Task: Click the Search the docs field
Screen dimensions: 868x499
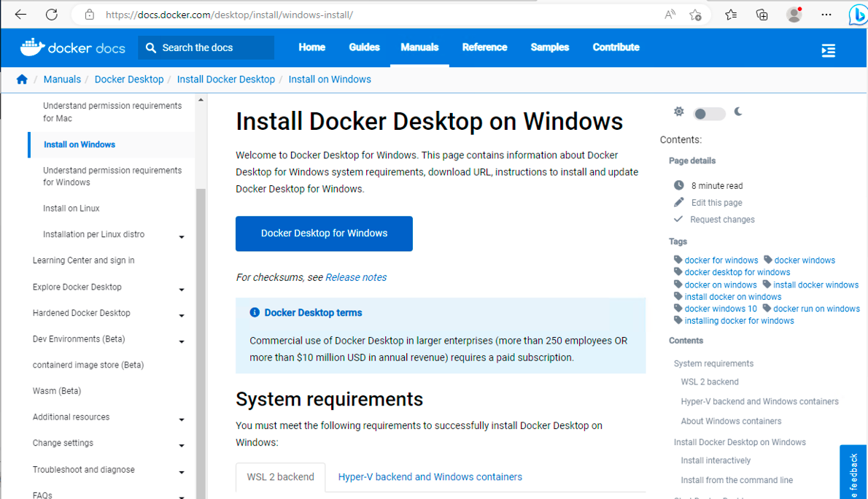Action: click(206, 47)
